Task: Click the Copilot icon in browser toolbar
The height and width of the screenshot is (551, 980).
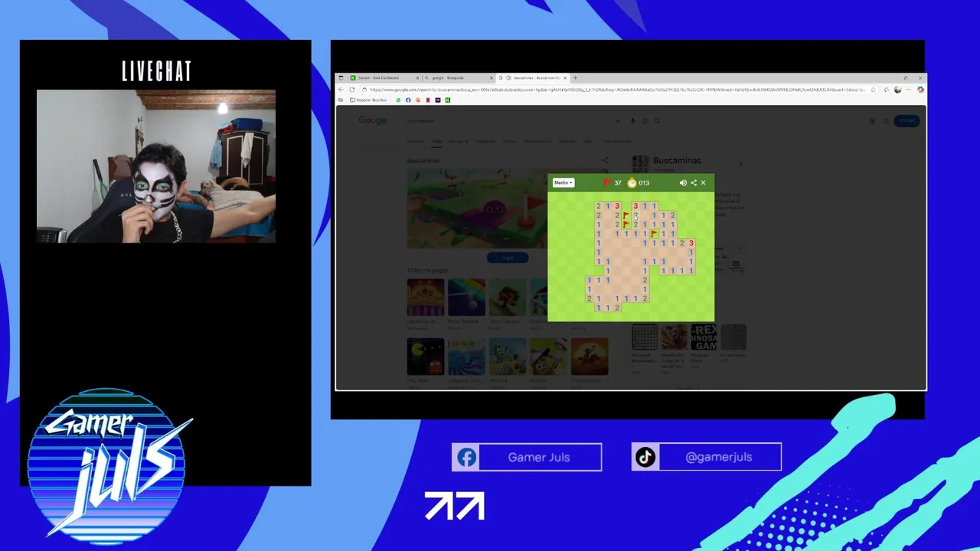Action: click(920, 90)
